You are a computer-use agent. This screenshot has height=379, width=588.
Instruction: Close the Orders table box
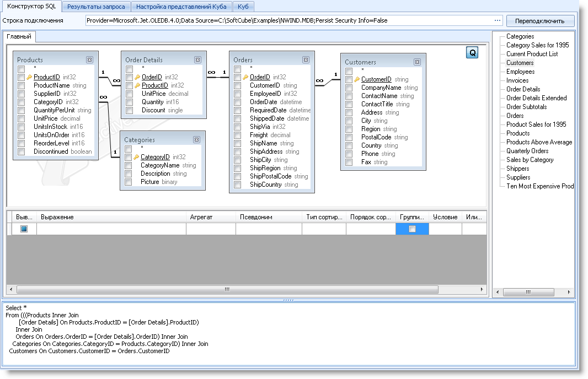pyautogui.click(x=305, y=59)
